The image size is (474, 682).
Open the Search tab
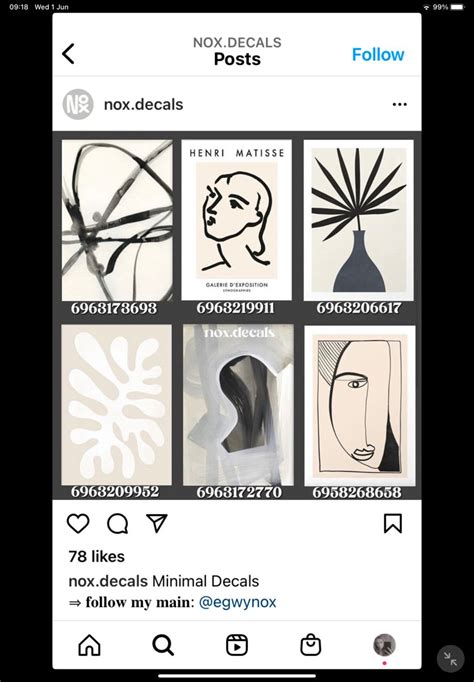coord(163,645)
